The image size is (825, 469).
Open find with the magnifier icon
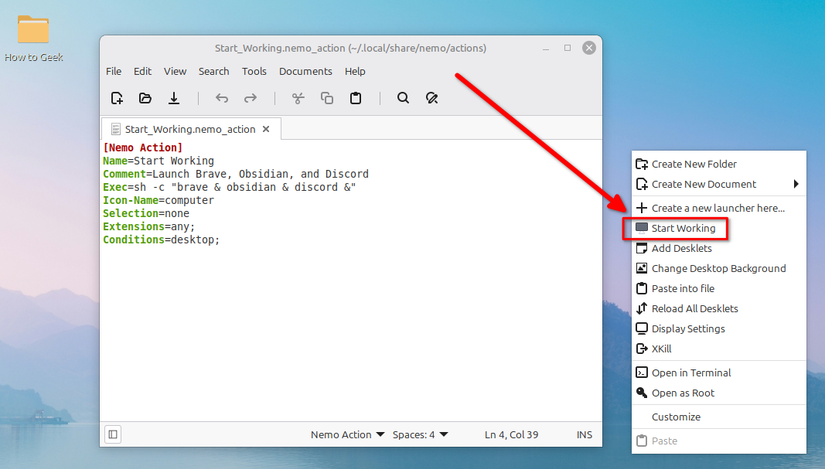(403, 98)
